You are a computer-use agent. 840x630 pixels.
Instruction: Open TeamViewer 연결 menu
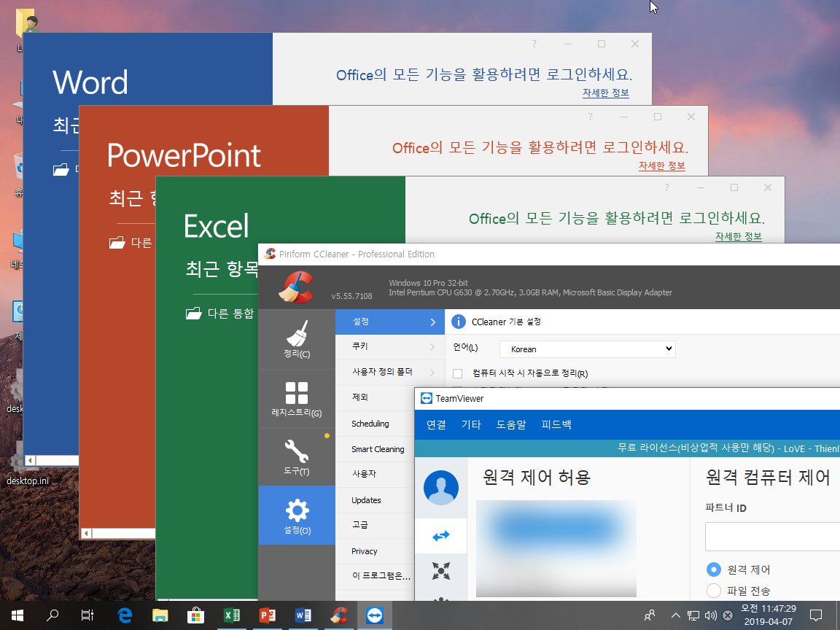coord(436,425)
